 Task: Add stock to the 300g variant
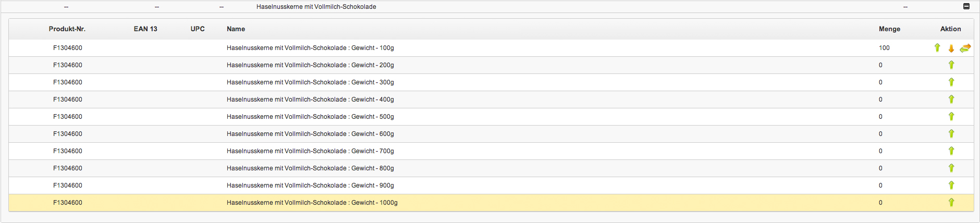pos(951,82)
